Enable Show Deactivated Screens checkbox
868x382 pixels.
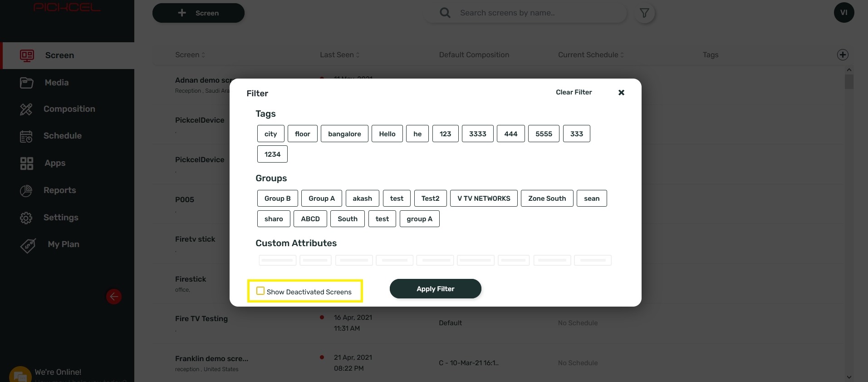(x=260, y=291)
